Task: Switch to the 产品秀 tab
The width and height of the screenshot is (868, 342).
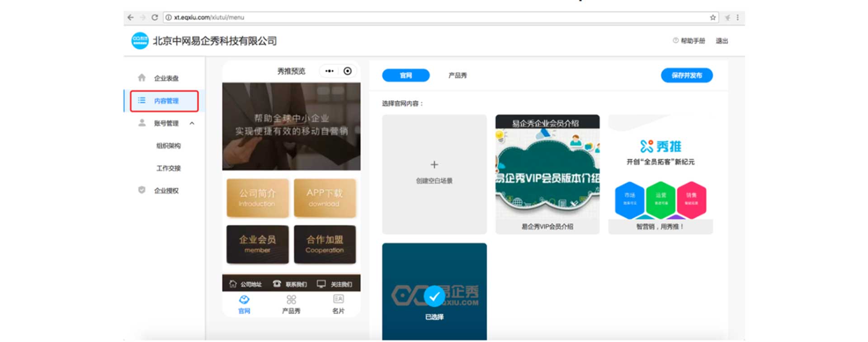Action: (x=457, y=75)
